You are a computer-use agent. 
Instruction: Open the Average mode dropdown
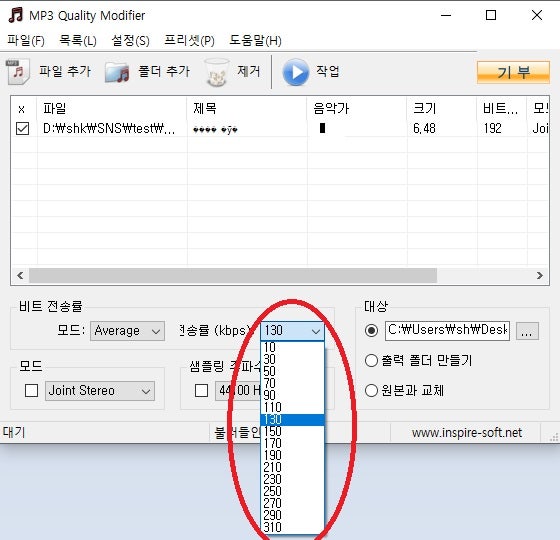pos(128,331)
